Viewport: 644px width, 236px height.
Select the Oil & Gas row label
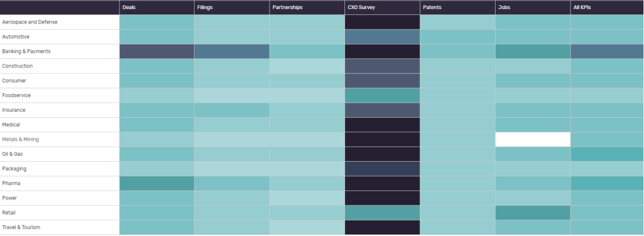click(13, 154)
